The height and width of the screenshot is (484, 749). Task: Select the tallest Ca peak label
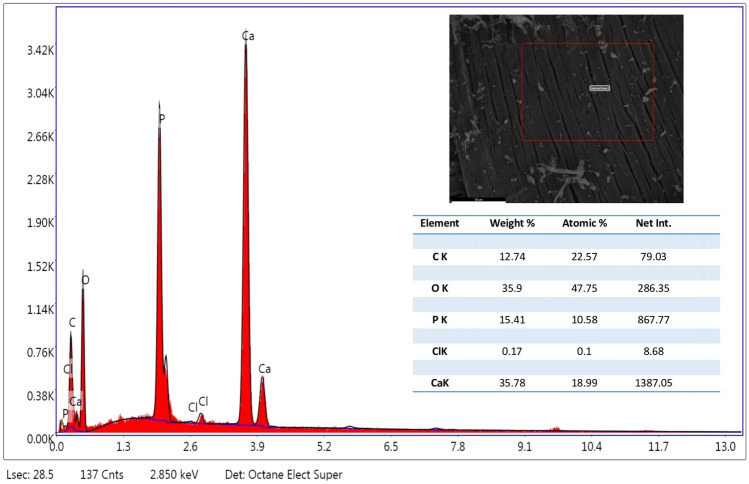tap(248, 36)
